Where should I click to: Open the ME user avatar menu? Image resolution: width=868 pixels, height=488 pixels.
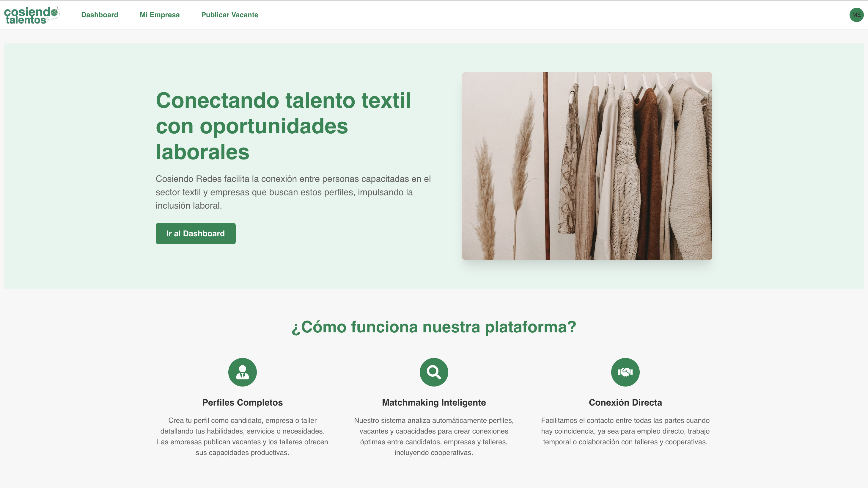[856, 15]
